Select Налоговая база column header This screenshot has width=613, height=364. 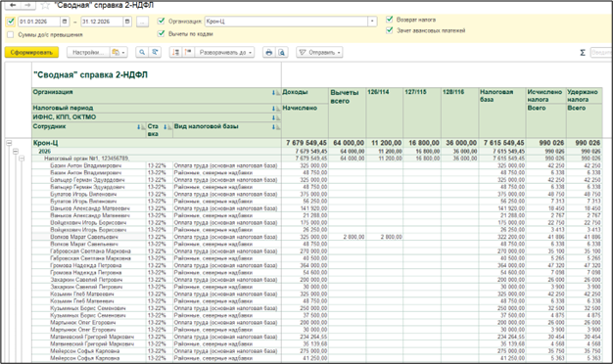pos(502,113)
